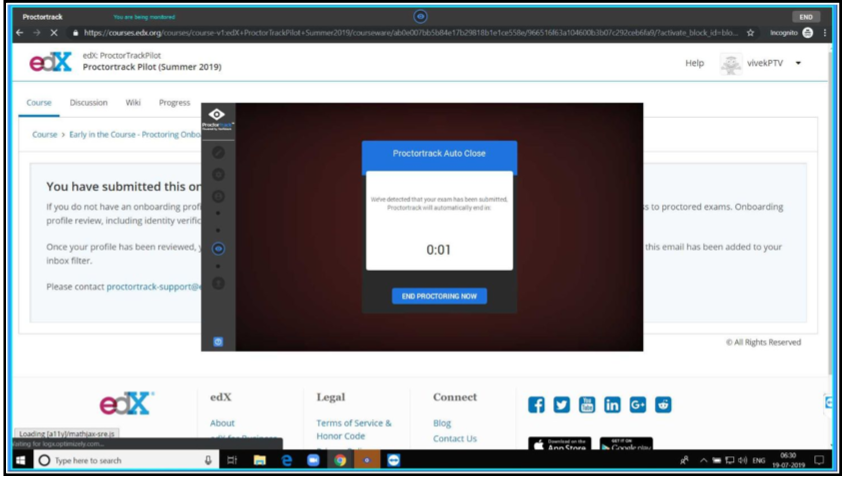Screen dimensions: 846x480
Task: Click the App Store download badge
Action: [560, 444]
